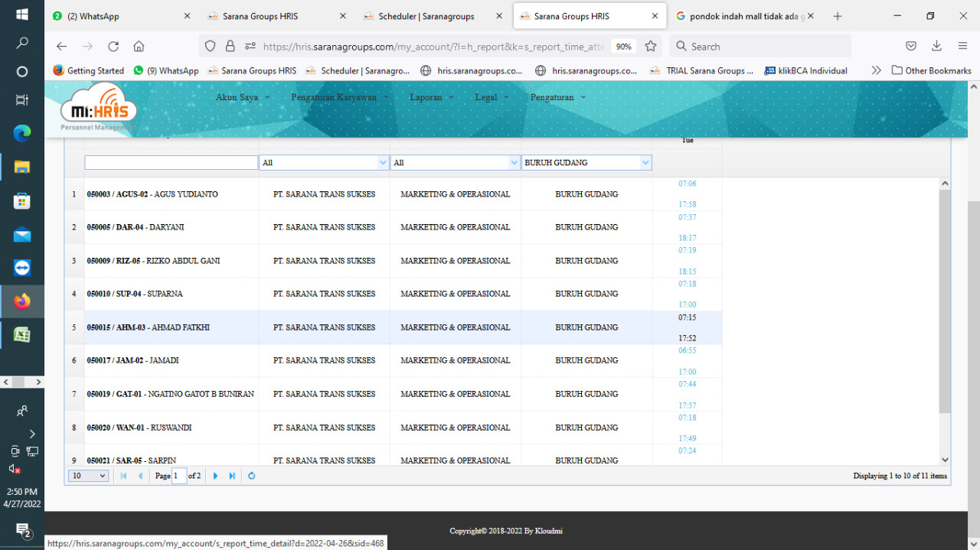Bookmark this page with the star icon
This screenshot has height=550, width=980.
click(651, 46)
